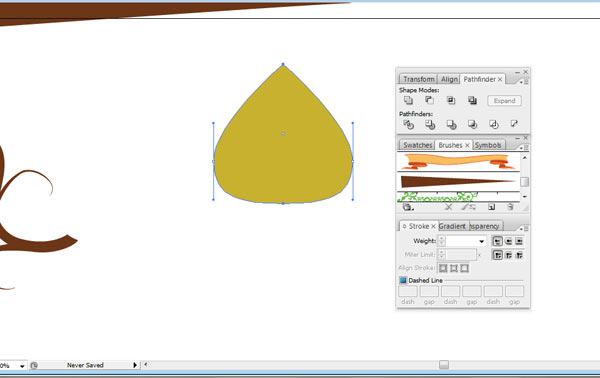Screen dimensions: 600x378
Task: Click the Never Saved status text
Action: (x=85, y=365)
